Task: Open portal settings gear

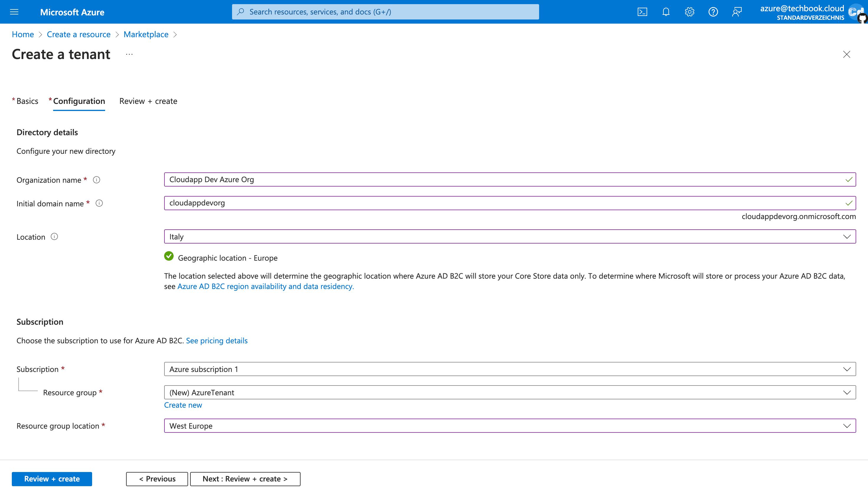Action: (x=689, y=11)
